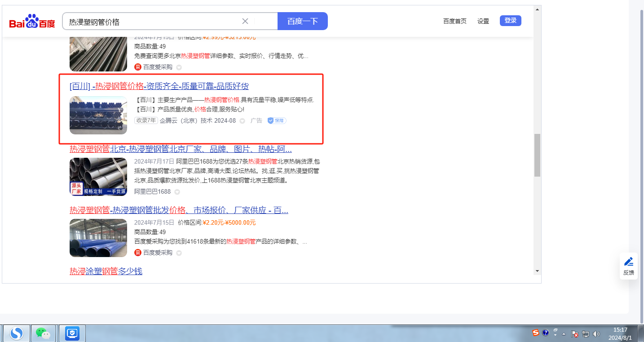Open the 热浸塑钢管批发价格 result title
644x342 pixels.
[x=179, y=210]
